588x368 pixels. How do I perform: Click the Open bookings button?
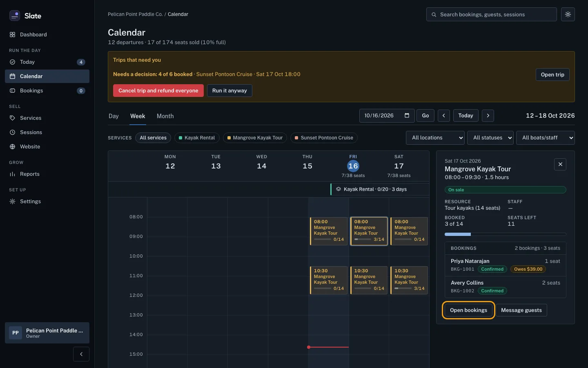tap(468, 310)
